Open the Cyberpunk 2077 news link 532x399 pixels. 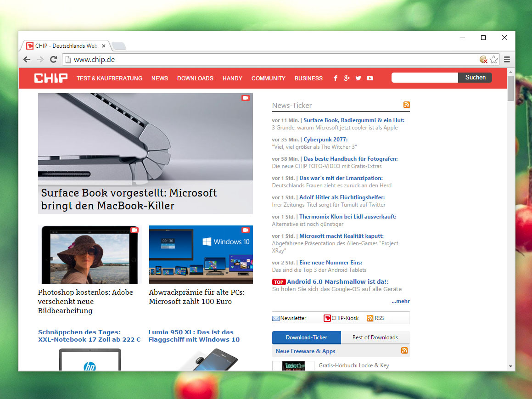click(325, 140)
